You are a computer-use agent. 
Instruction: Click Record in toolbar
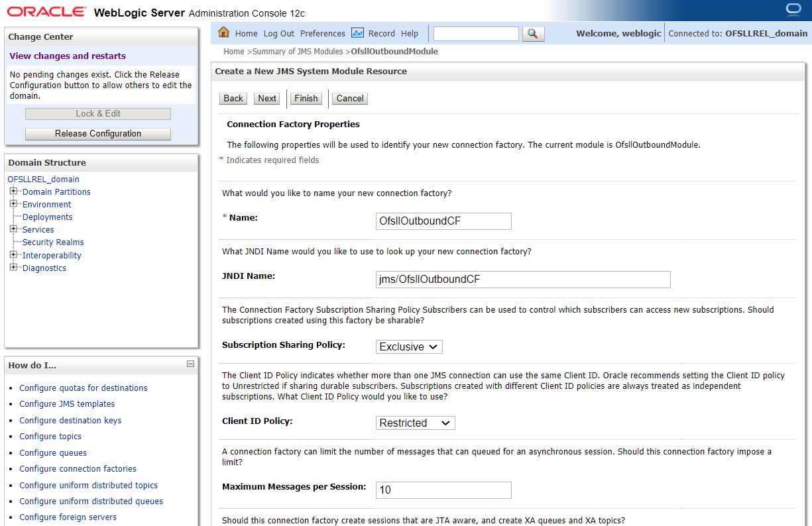(x=382, y=33)
